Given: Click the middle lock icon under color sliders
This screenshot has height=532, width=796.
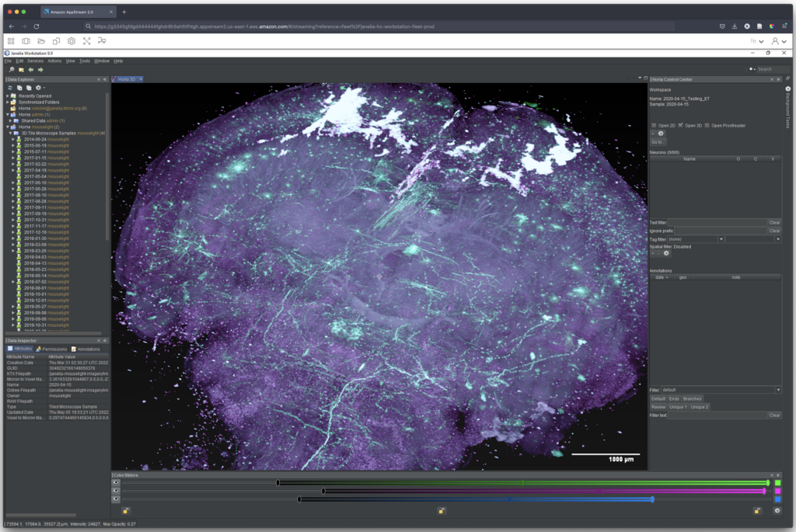Looking at the screenshot, I should tap(442, 511).
